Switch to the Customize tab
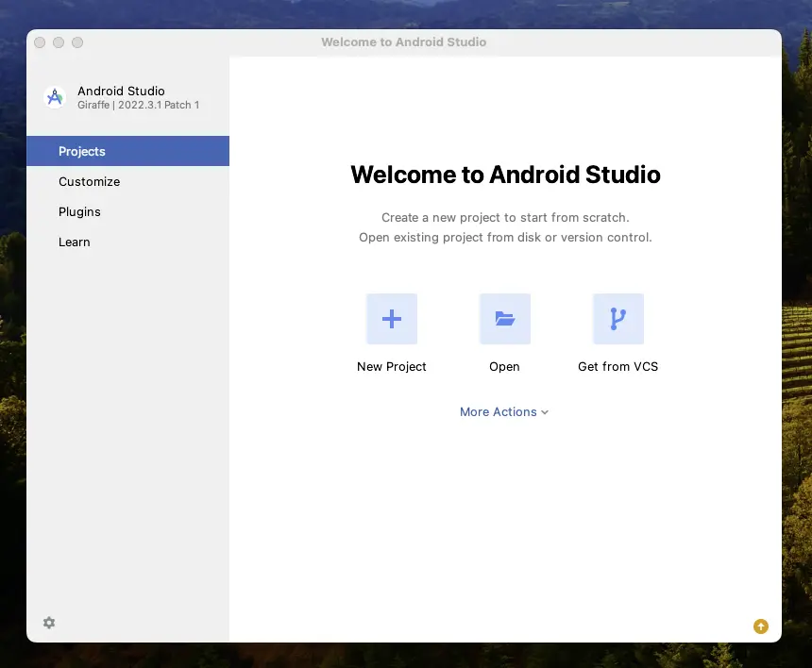The width and height of the screenshot is (812, 668). [127, 181]
